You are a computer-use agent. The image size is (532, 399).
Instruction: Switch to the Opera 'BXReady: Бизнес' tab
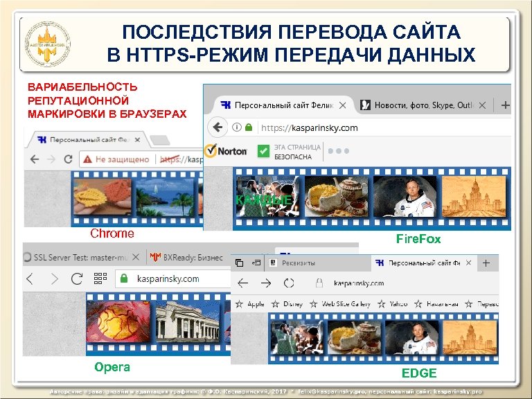(186, 258)
